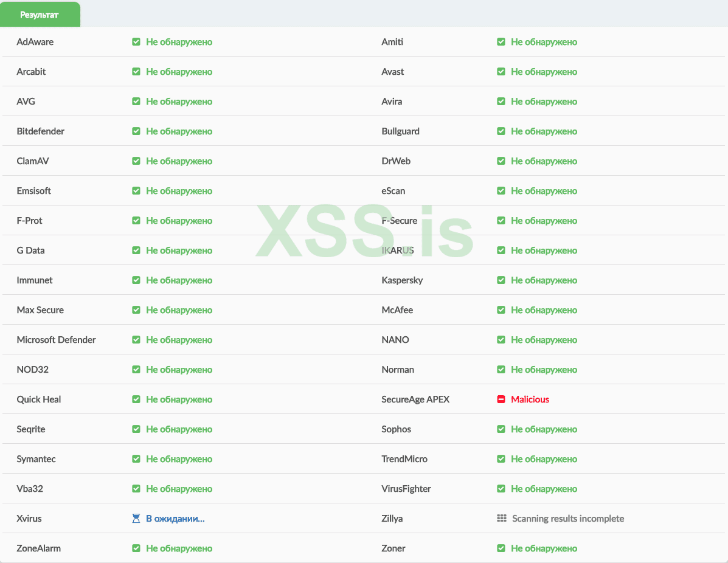Click the hourglass icon beside Xvirus
The height and width of the screenshot is (563, 728).
[x=136, y=519]
